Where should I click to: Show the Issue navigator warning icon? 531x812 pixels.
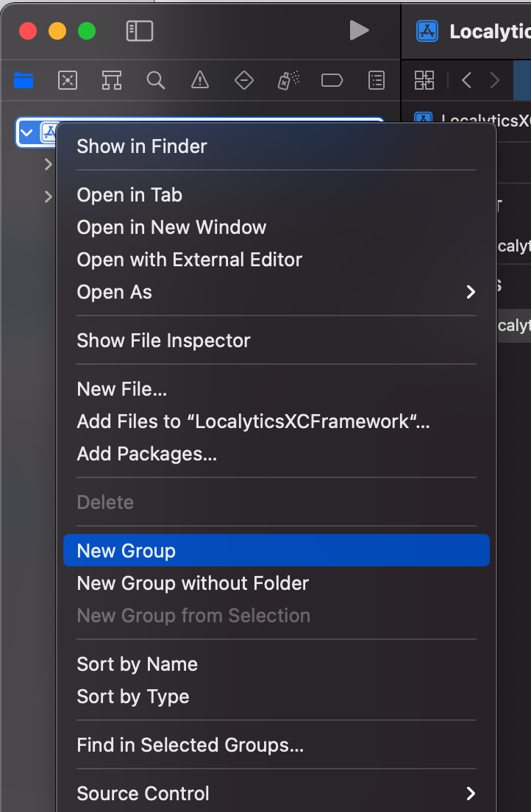(200, 80)
